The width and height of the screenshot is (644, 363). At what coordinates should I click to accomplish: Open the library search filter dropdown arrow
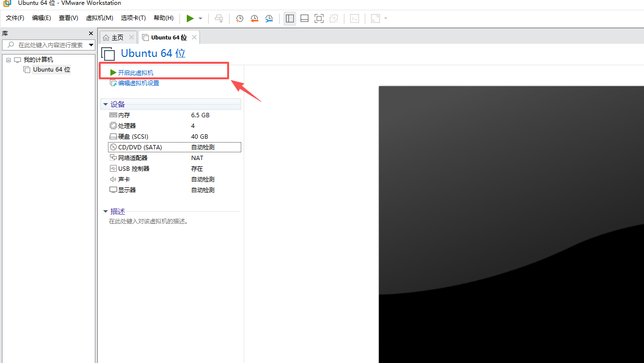pos(91,45)
